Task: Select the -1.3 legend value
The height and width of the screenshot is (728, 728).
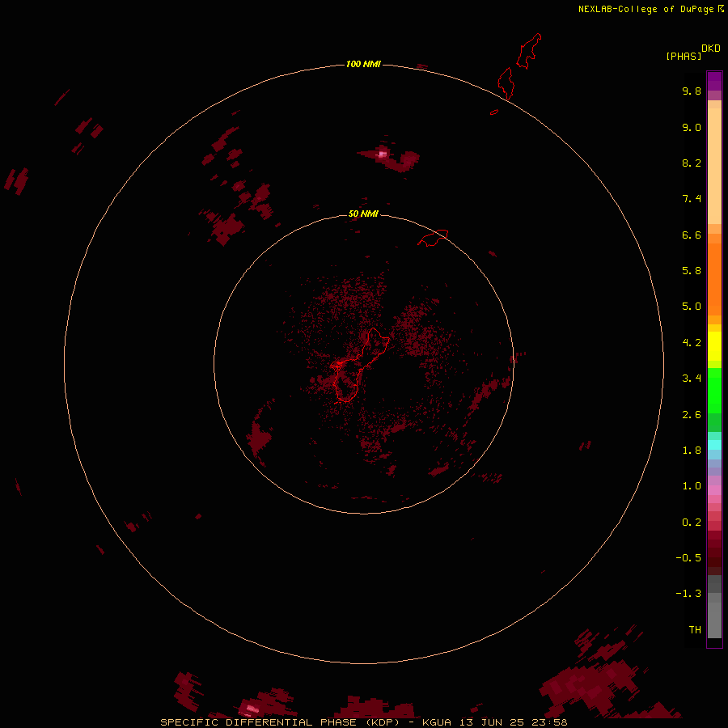Action: point(688,594)
